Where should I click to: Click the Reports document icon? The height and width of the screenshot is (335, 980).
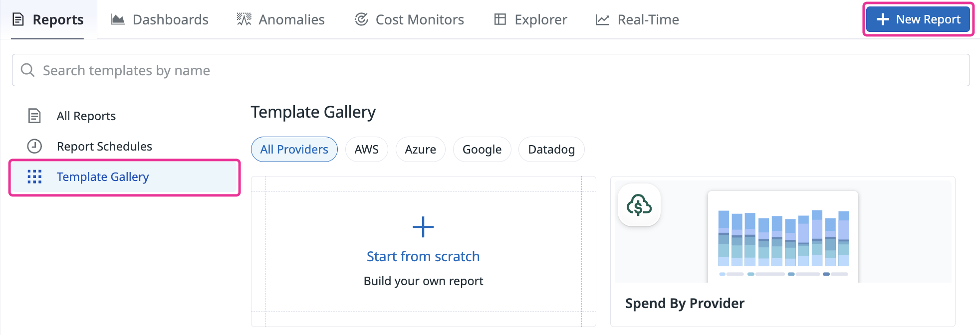pyautogui.click(x=18, y=19)
